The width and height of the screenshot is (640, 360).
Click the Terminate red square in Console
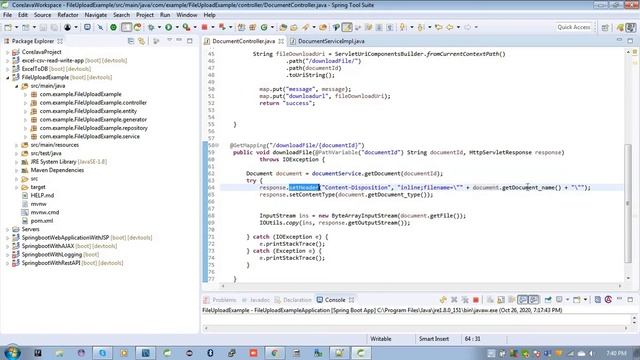coord(476,300)
